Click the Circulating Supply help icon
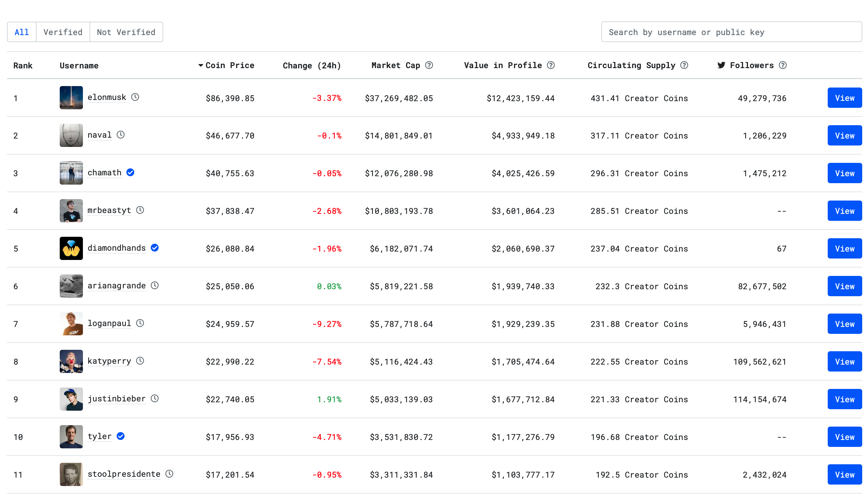Viewport: 868px width, 495px height. click(684, 65)
